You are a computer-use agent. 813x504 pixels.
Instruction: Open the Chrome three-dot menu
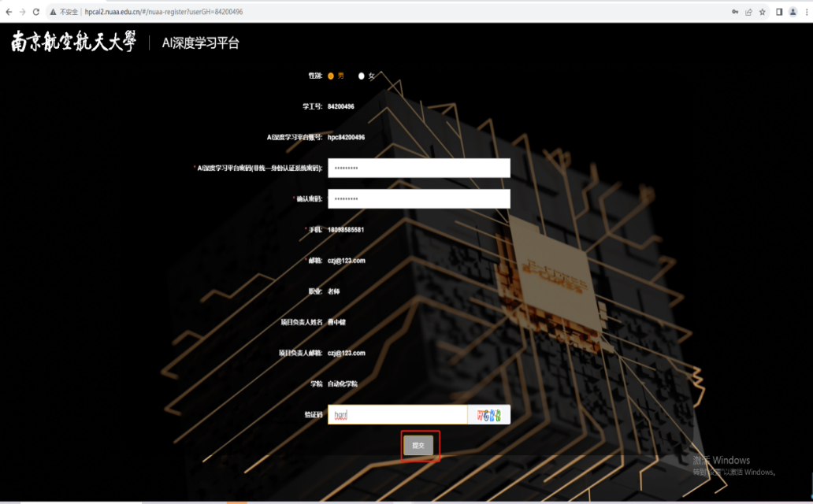(806, 12)
